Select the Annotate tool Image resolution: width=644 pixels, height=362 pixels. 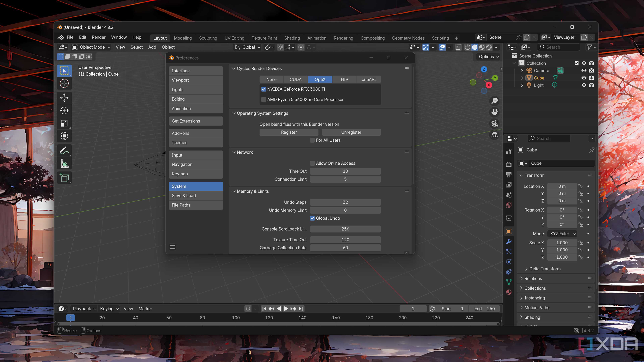coord(64,151)
